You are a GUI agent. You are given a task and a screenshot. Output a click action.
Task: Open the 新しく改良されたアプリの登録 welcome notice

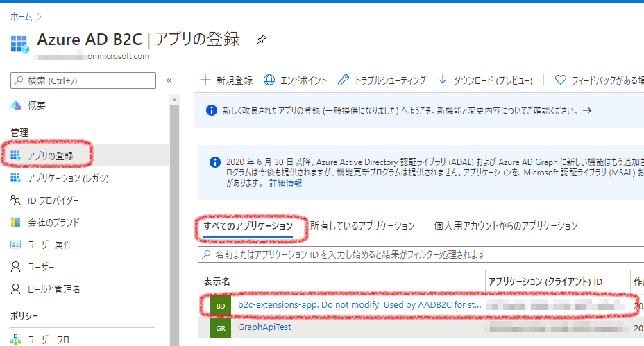400,111
